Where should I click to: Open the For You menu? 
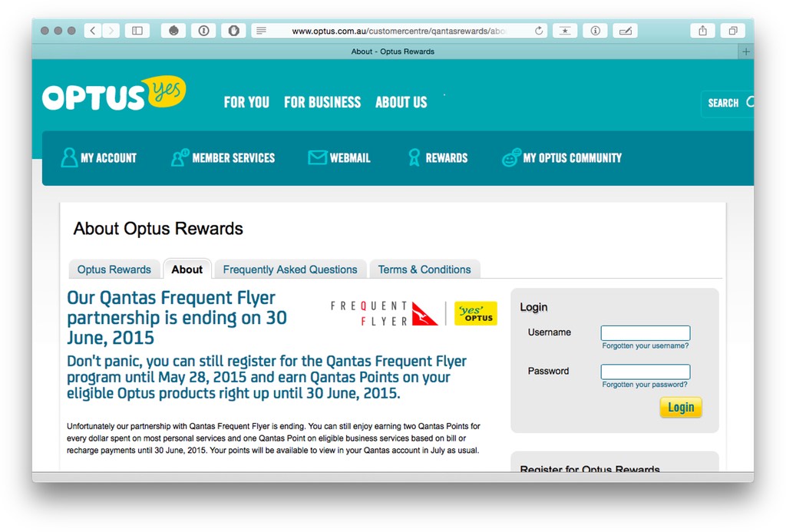[246, 102]
